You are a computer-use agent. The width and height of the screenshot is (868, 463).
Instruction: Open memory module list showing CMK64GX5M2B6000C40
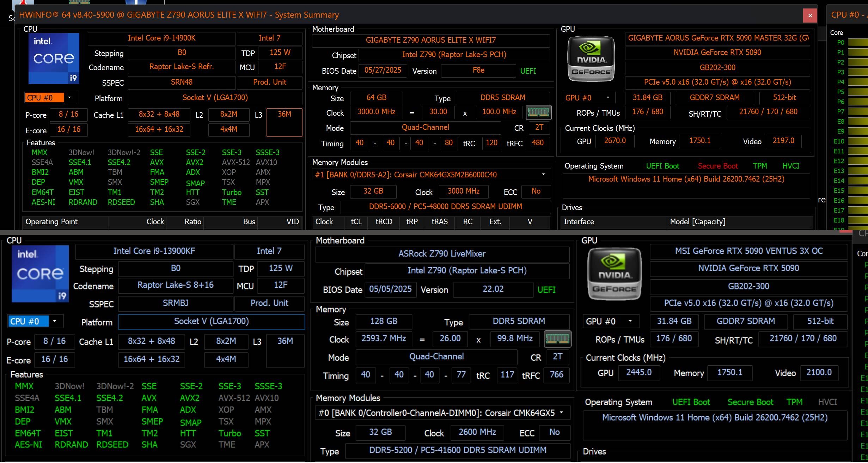(x=543, y=175)
